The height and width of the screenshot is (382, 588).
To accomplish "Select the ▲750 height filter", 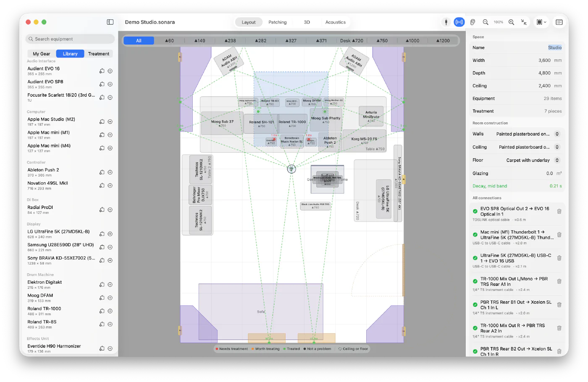I will click(382, 41).
